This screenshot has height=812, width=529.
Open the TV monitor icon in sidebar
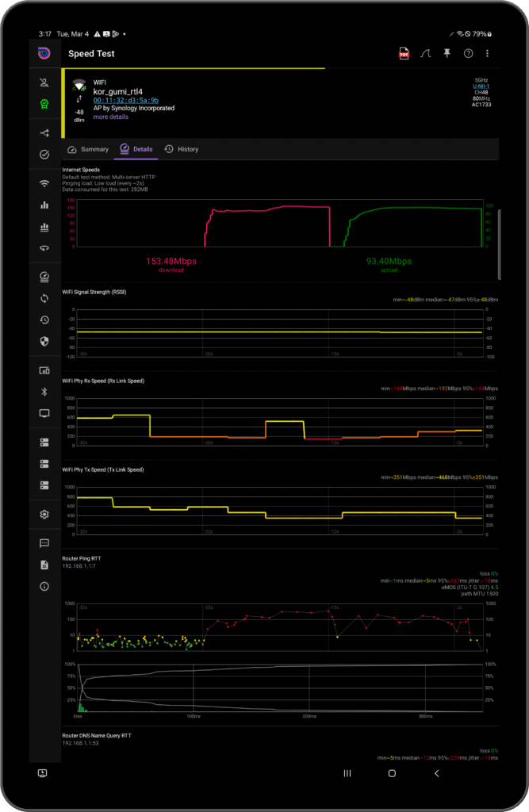pyautogui.click(x=44, y=413)
